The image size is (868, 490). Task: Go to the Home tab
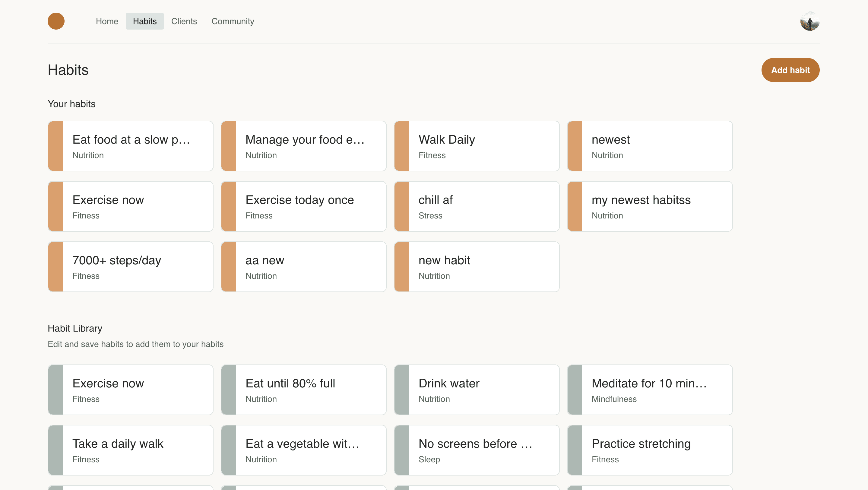click(107, 21)
